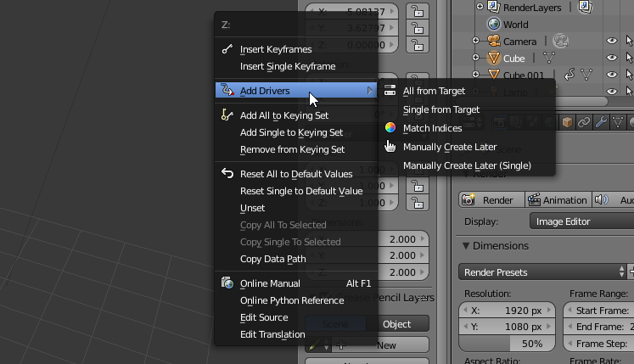Click the Online Manual globe icon
The image size is (634, 364).
pos(227,283)
